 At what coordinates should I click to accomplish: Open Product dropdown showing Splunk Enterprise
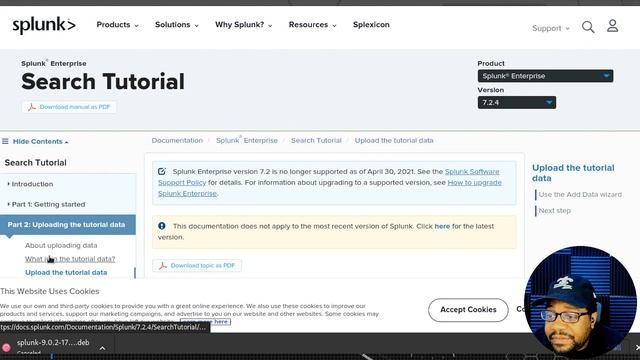pyautogui.click(x=545, y=76)
